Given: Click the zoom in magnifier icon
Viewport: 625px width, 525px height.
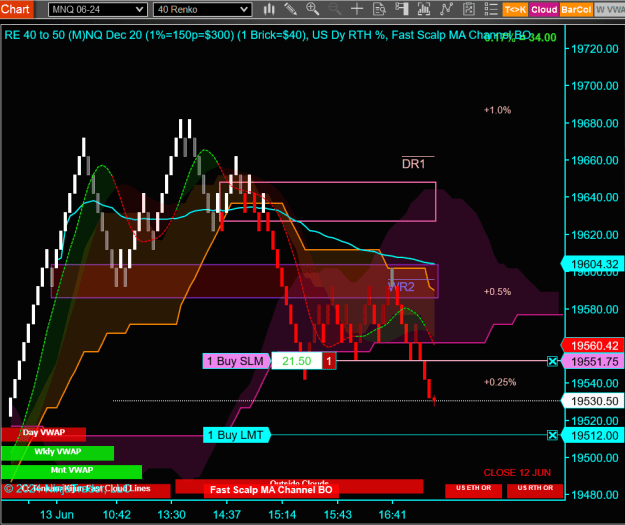Looking at the screenshot, I should pyautogui.click(x=312, y=9).
